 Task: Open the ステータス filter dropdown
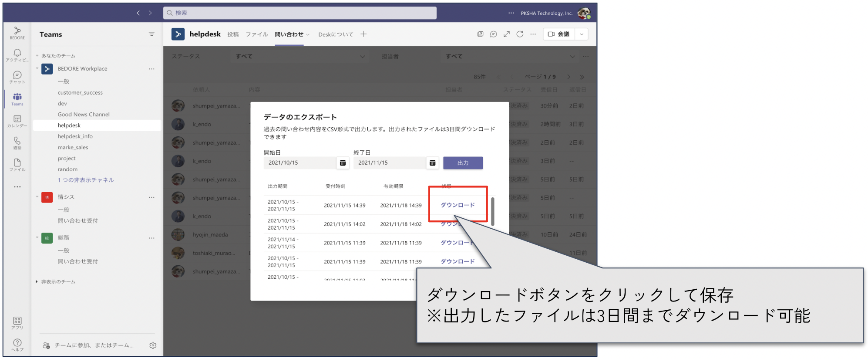tap(300, 56)
